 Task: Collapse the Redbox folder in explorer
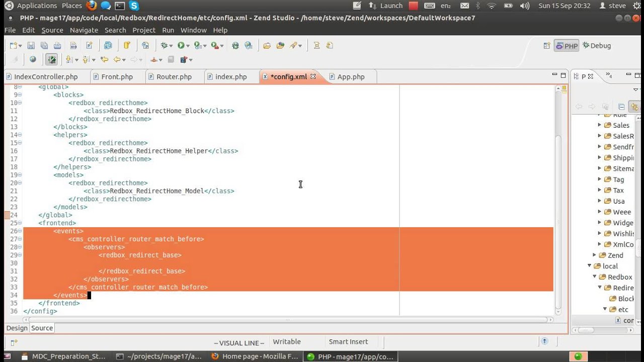[594, 277]
